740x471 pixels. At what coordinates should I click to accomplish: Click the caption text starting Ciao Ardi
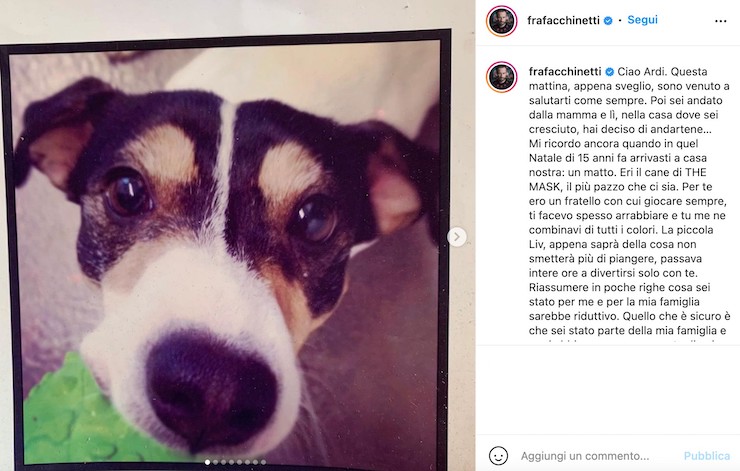tap(629, 201)
